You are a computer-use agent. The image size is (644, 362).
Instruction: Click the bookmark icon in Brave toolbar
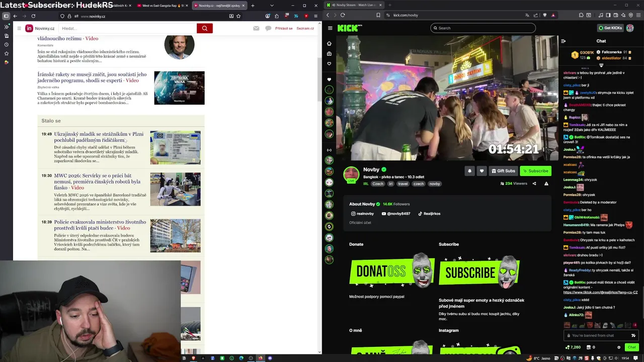pos(378,15)
